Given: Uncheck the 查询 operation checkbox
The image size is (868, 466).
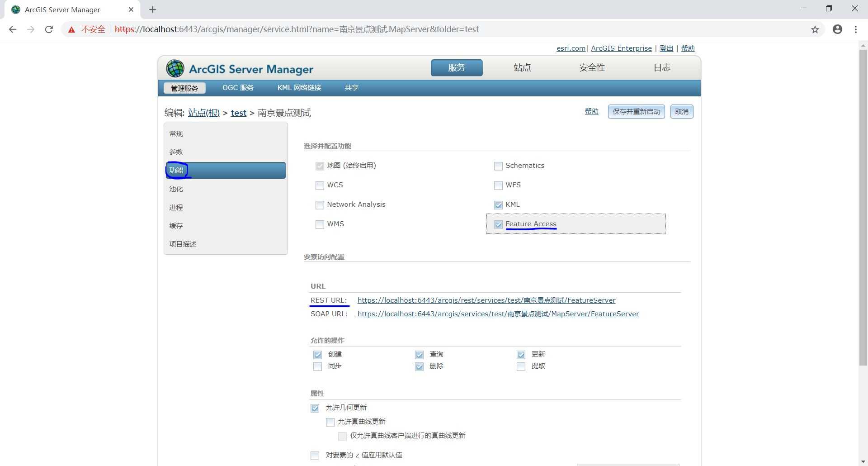Looking at the screenshot, I should click(x=419, y=355).
